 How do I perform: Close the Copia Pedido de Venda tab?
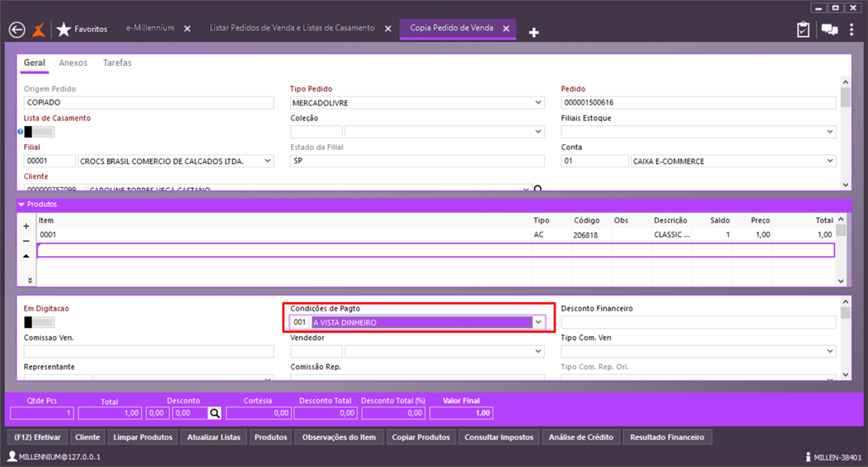point(506,29)
